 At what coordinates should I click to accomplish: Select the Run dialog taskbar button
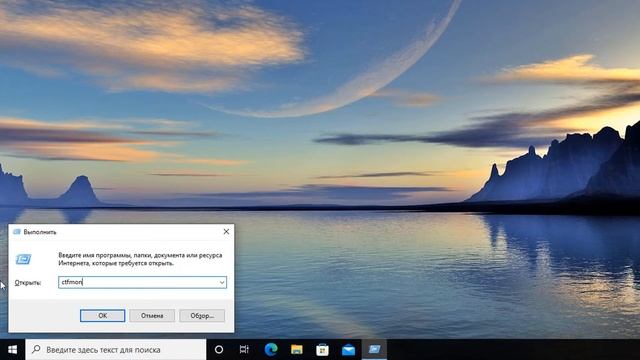point(374,350)
